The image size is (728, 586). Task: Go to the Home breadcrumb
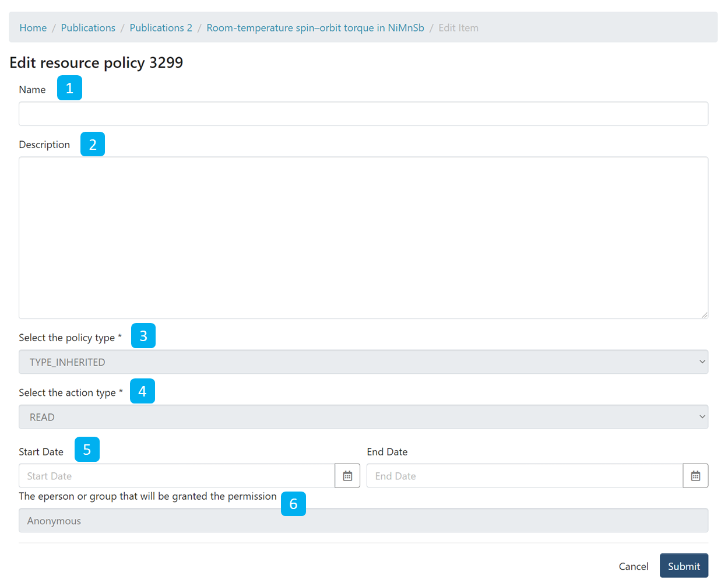(33, 28)
